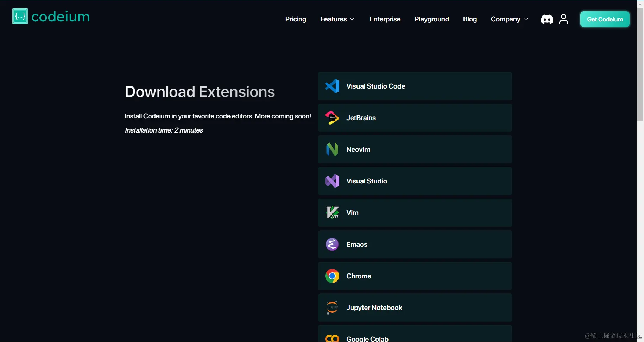644x342 pixels.
Task: Click the page vertical scrollbar thumb
Action: (x=640, y=64)
